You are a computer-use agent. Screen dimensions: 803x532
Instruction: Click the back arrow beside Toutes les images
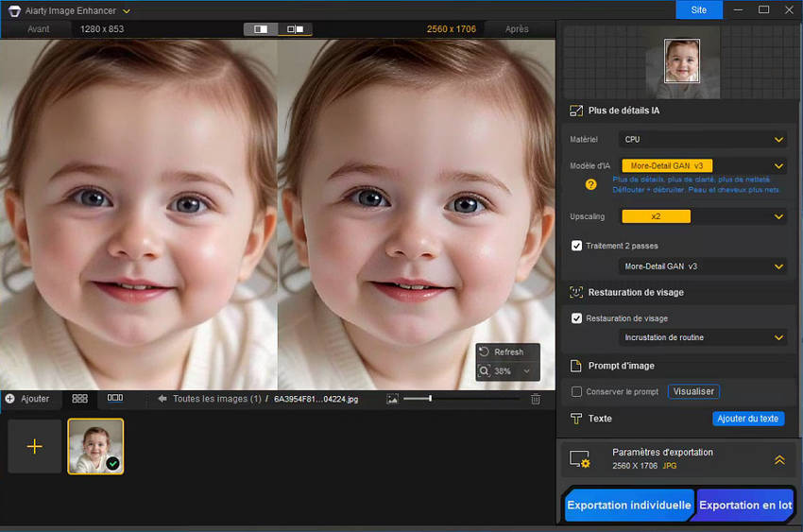coord(162,399)
